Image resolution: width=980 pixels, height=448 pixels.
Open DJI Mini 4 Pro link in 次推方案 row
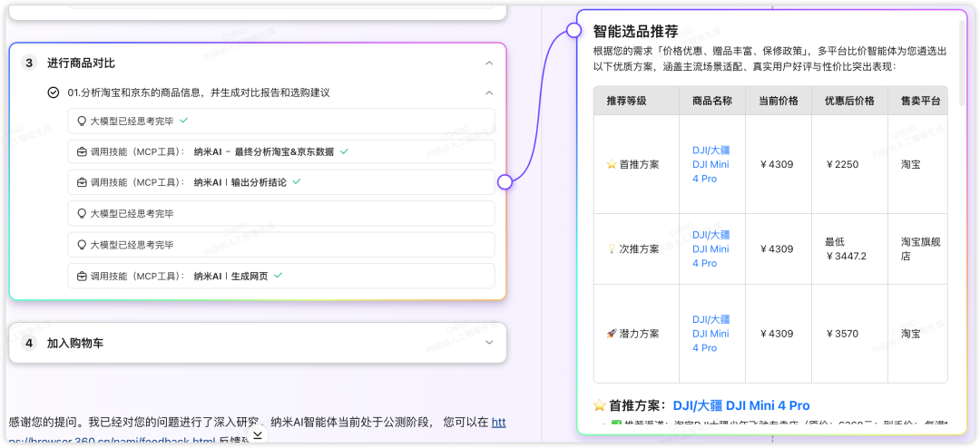pyautogui.click(x=711, y=248)
